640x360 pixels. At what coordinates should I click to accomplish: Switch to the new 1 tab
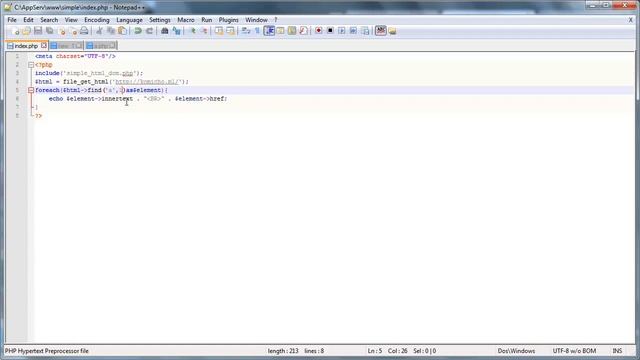(x=66, y=46)
